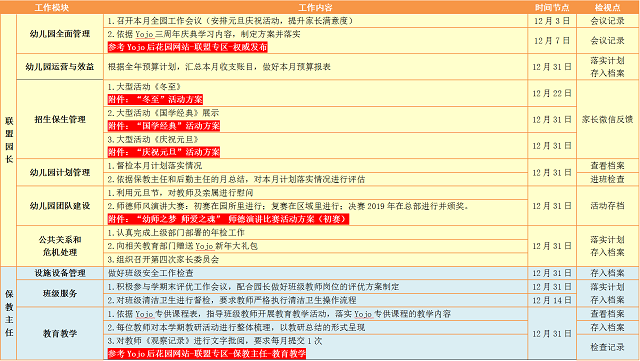This screenshot has width=640, height=361.
Task: Select the date cell 12月3日
Action: [552, 21]
